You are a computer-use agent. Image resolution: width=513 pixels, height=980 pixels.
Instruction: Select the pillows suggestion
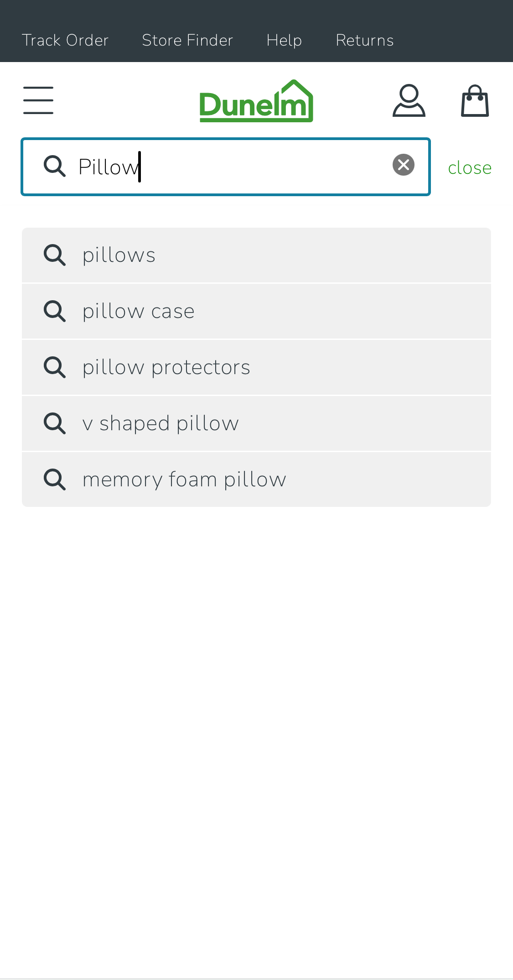119,255
